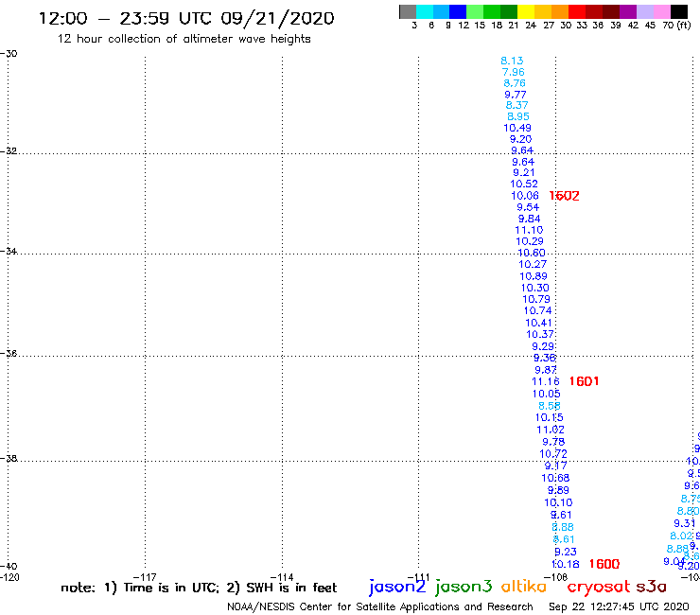Select the title '12:00 – 23:59 UTC 09/21/2020'
This screenshot has height=615, width=700.
coord(186,19)
